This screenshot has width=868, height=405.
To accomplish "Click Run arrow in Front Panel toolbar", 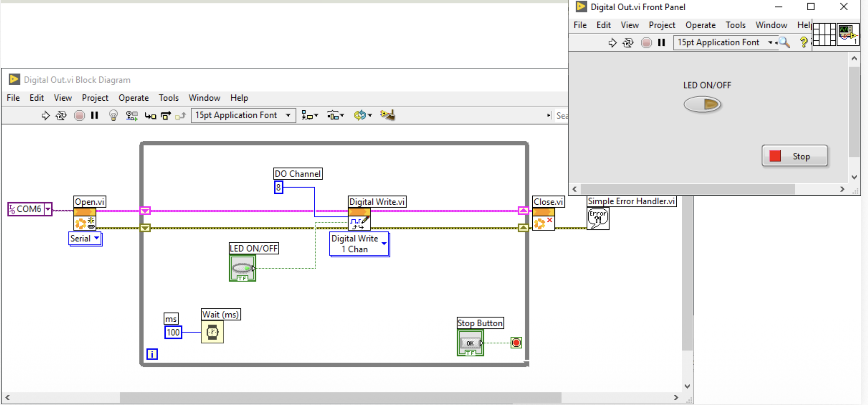I will tap(612, 43).
